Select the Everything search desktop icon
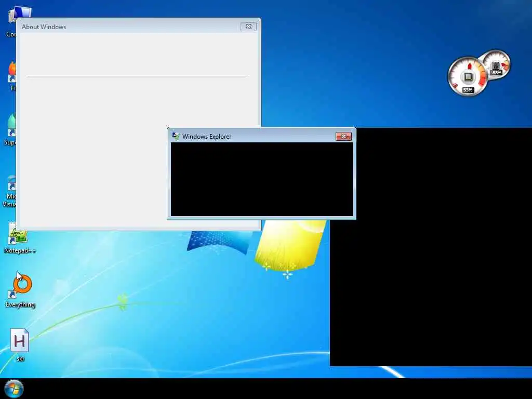This screenshot has height=399, width=532. click(x=20, y=290)
